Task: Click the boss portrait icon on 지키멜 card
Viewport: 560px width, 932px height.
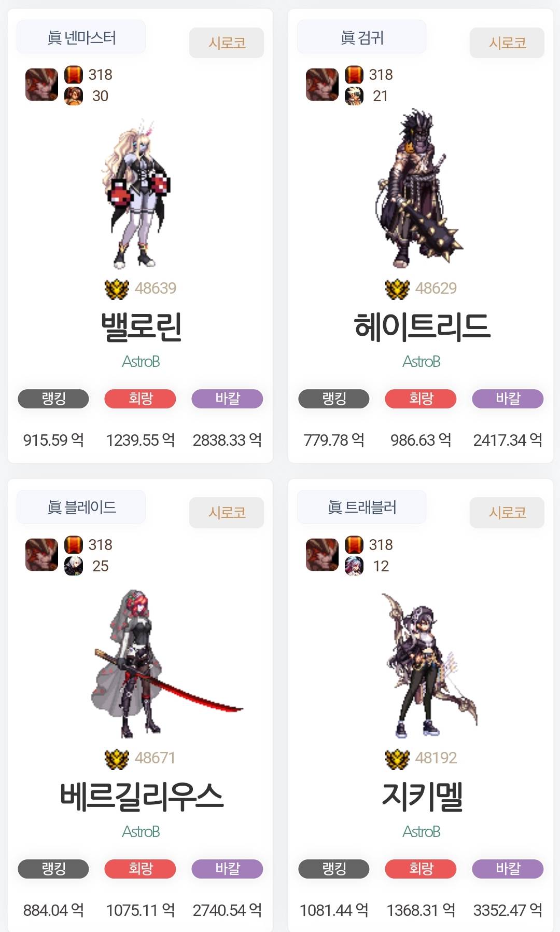Action: coord(322,555)
